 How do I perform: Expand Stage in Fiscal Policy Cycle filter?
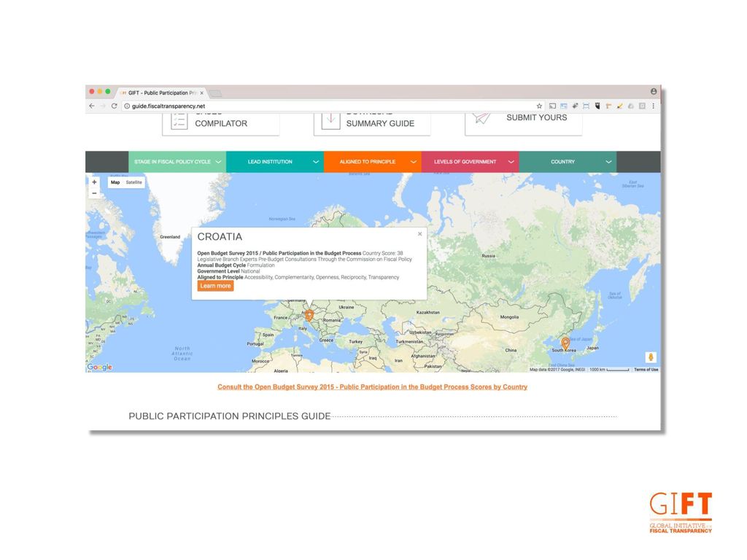[x=177, y=162]
